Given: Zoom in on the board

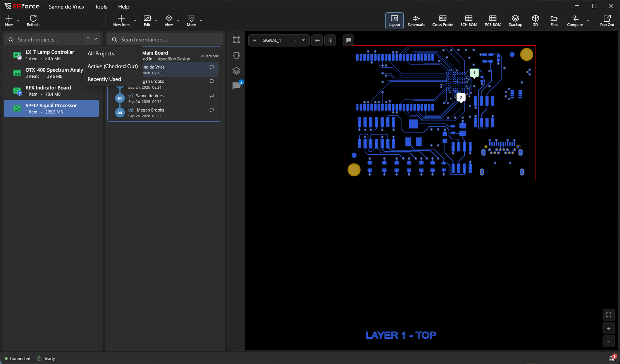Looking at the screenshot, I should coord(609,328).
